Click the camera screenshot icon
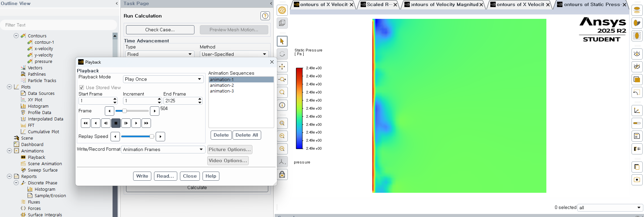Viewport: 644px width, 217px height. click(x=637, y=180)
